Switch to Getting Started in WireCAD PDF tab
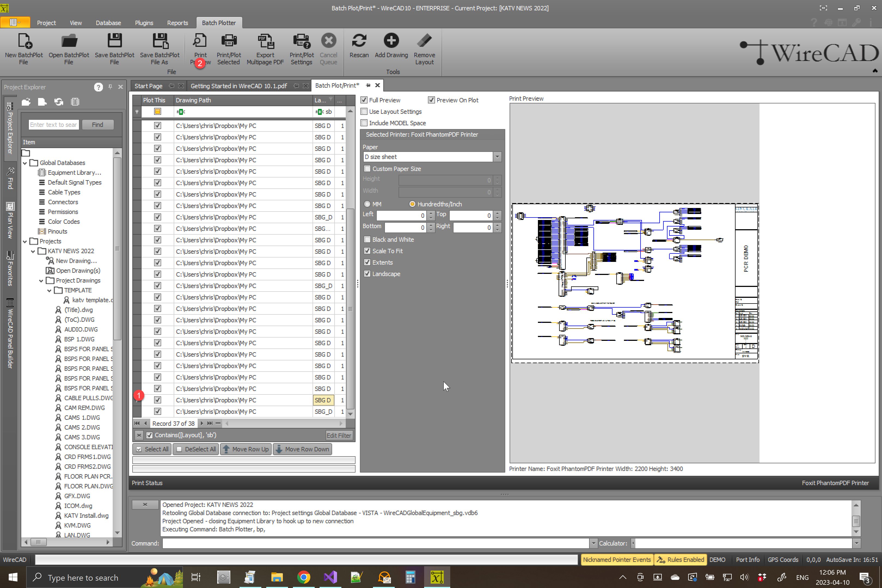Viewport: 882px width, 588px height. (238, 86)
